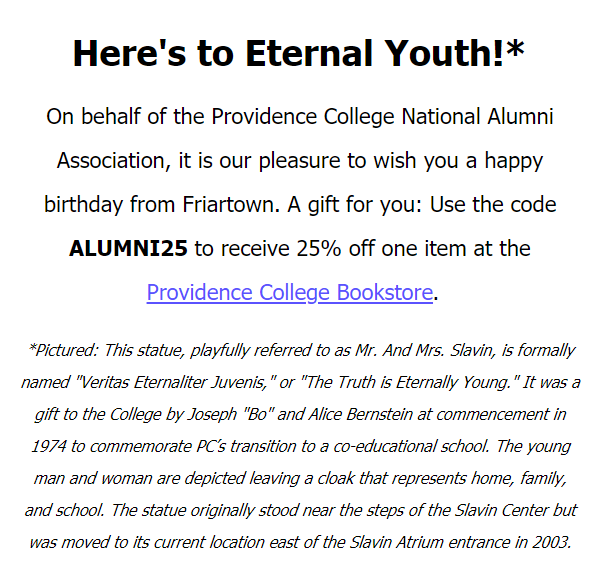Viewport: 600px width, 573px height.
Task: Click the "National Alumni" text in first line
Action: click(477, 116)
